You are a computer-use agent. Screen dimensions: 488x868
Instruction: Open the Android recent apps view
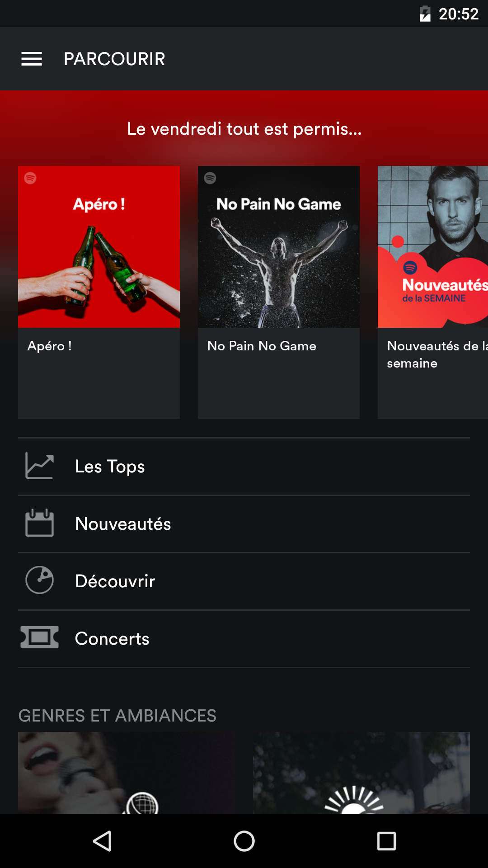coord(386,841)
